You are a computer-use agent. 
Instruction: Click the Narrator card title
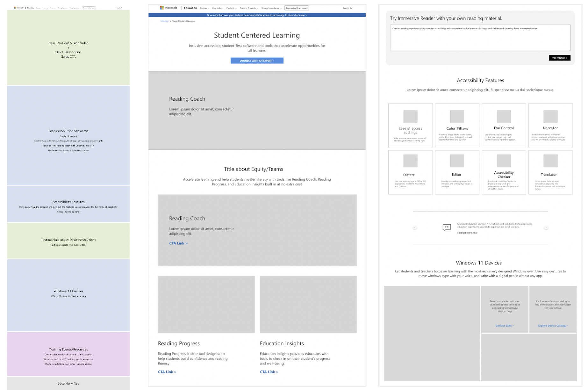[550, 128]
